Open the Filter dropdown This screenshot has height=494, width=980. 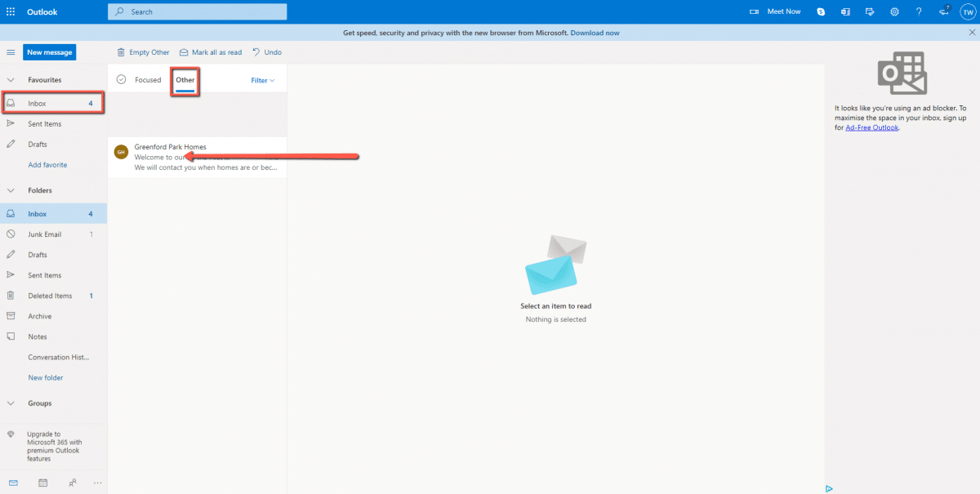pyautogui.click(x=262, y=80)
